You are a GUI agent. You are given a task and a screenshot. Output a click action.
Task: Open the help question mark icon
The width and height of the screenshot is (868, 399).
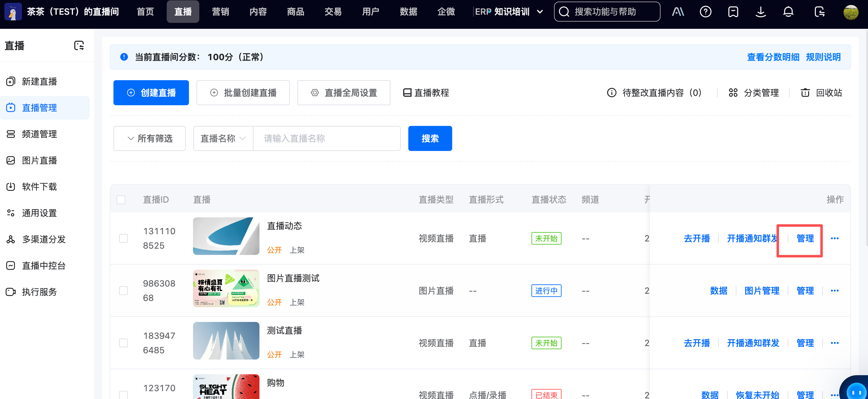tap(705, 12)
